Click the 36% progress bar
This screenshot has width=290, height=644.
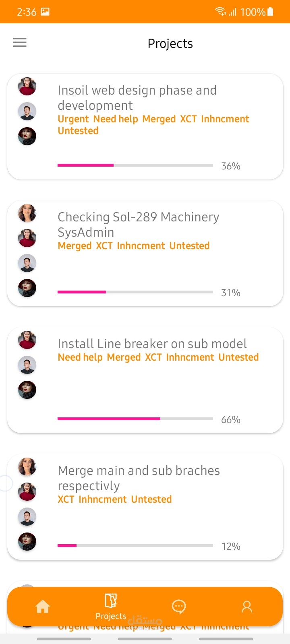click(135, 165)
